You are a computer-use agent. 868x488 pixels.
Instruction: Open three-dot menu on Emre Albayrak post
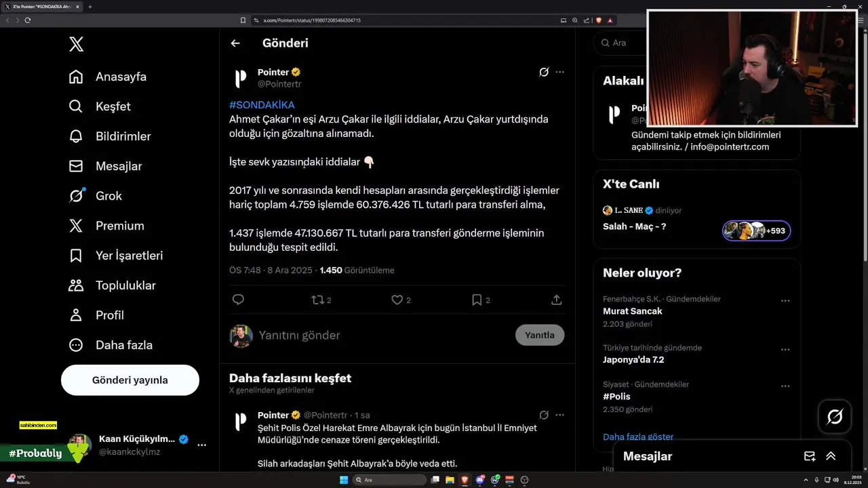(559, 415)
